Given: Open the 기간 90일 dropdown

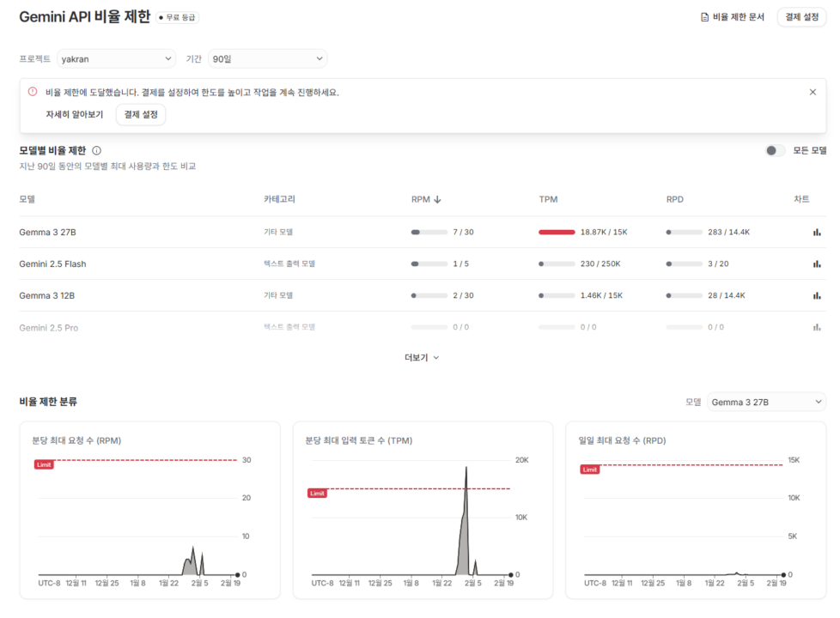Looking at the screenshot, I should tap(267, 58).
